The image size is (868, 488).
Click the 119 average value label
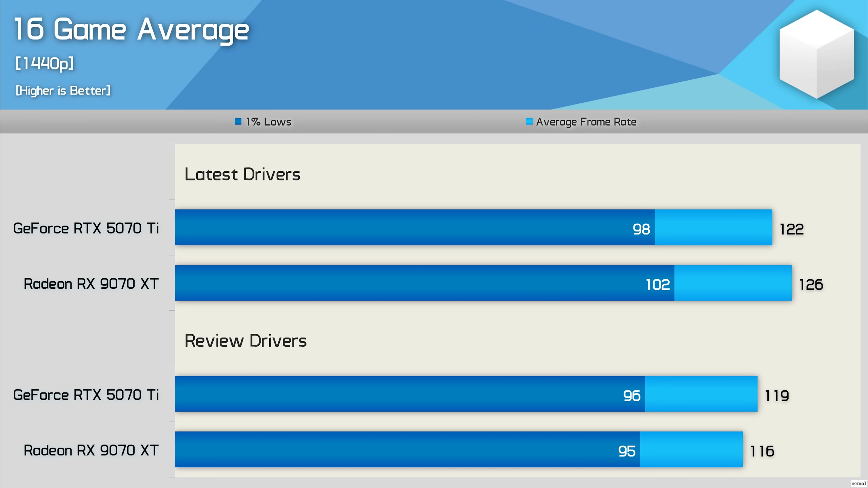[777, 396]
